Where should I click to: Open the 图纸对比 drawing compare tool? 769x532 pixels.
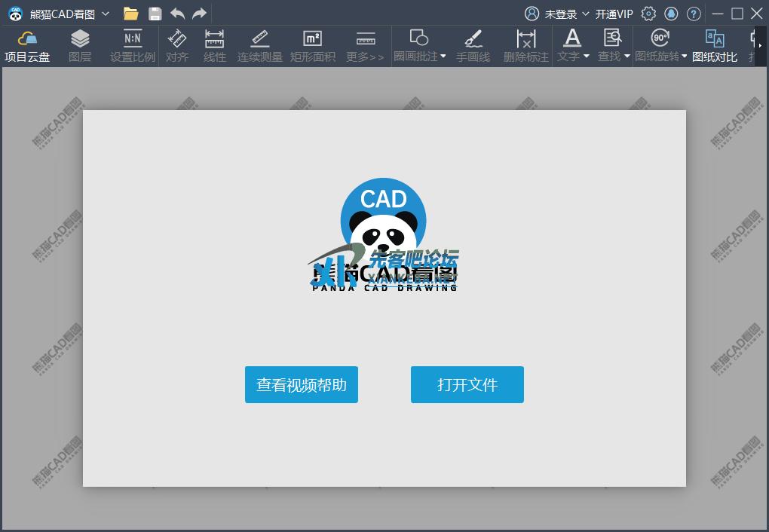click(714, 46)
